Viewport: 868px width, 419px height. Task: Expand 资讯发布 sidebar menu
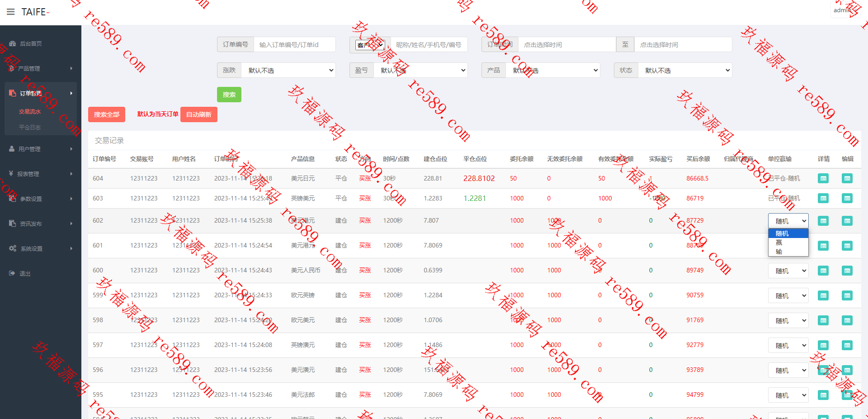click(41, 224)
